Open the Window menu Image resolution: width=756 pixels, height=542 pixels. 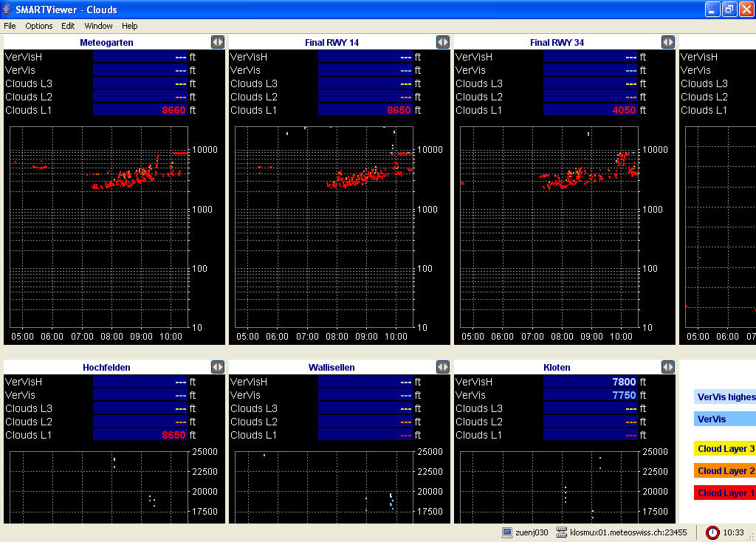[98, 26]
